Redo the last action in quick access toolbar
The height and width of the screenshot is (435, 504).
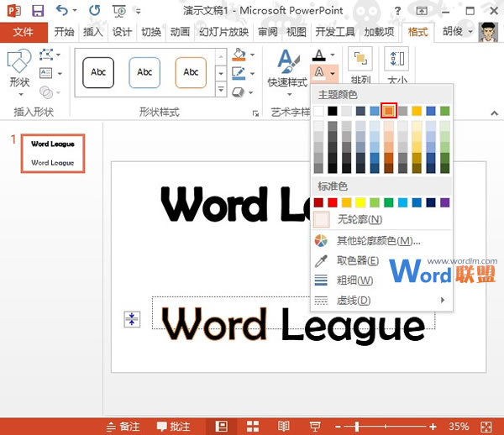pyautogui.click(x=94, y=11)
